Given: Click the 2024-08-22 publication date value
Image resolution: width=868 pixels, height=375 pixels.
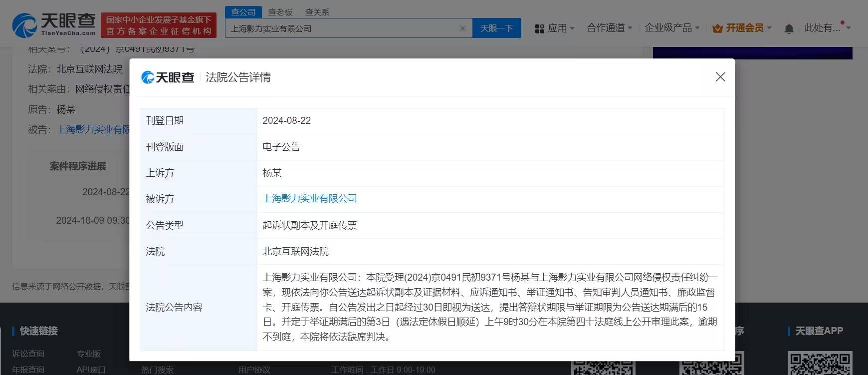Looking at the screenshot, I should tap(287, 121).
